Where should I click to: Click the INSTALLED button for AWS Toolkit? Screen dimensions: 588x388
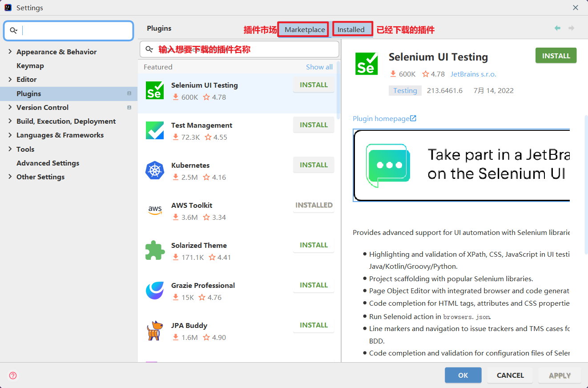click(x=314, y=205)
